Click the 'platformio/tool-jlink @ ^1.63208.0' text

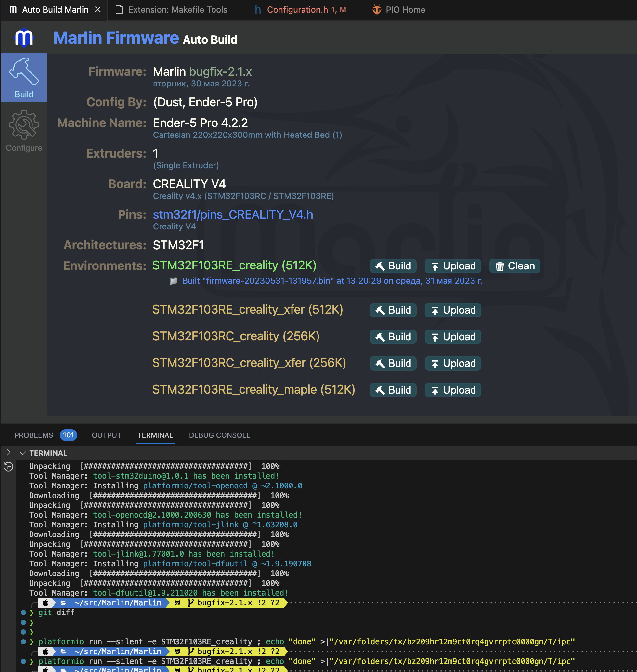click(x=220, y=524)
